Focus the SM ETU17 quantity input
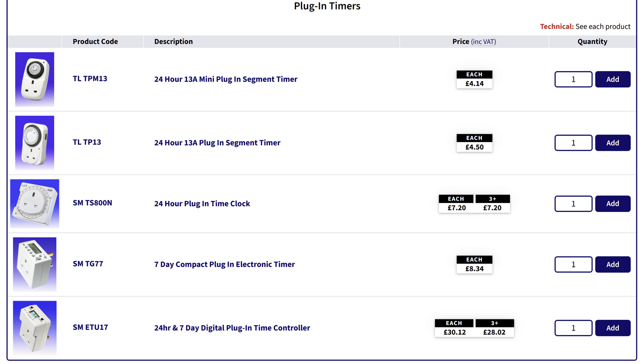Screen dimensions: 642x364 [573, 328]
